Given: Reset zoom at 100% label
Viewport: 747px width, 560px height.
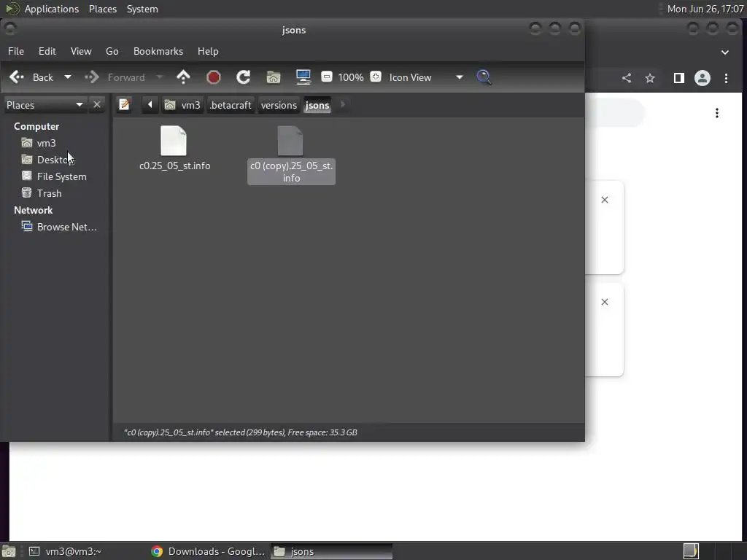Looking at the screenshot, I should tap(351, 77).
